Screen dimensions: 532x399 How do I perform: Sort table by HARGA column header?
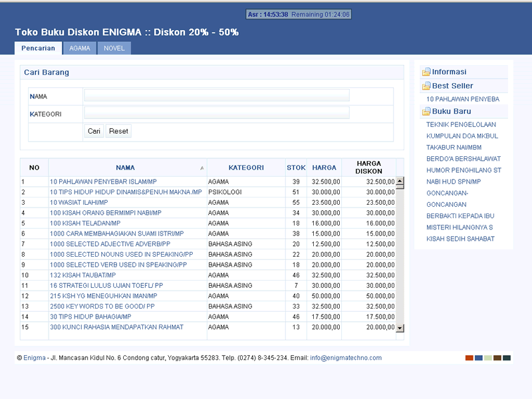click(324, 168)
